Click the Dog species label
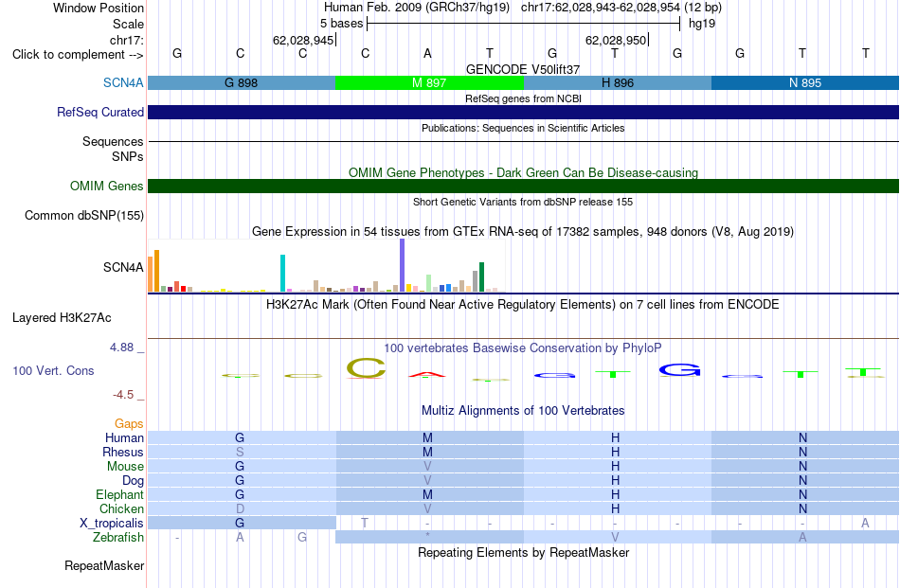900x588 pixels. [x=134, y=481]
